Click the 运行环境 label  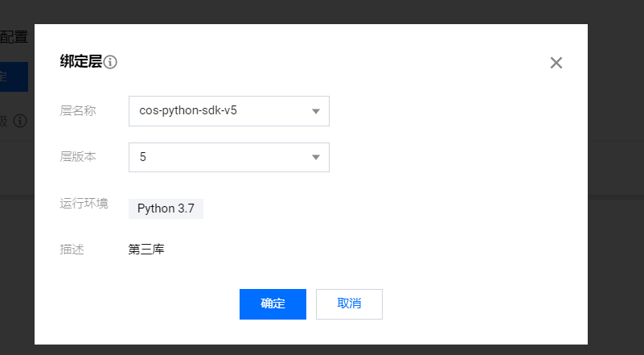click(x=84, y=203)
